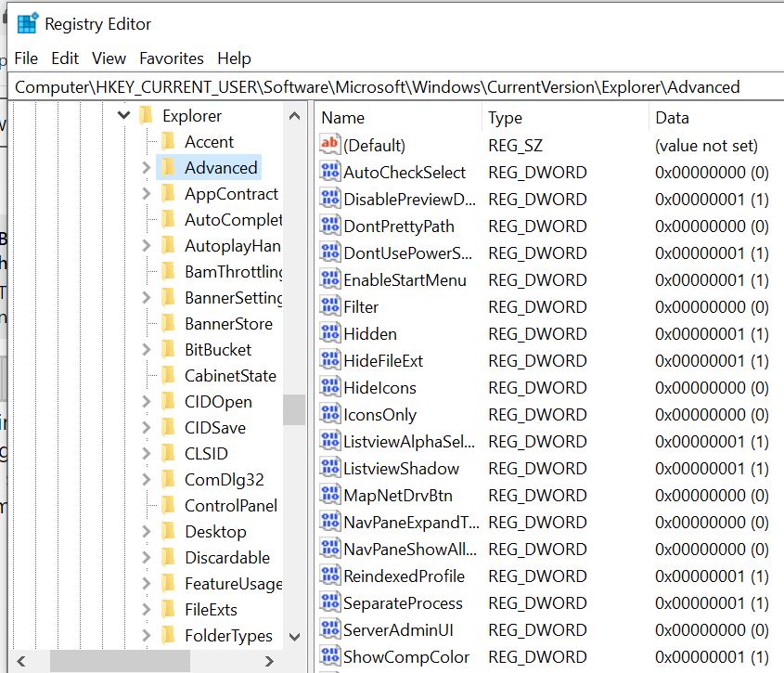Click the Hidden DWORD icon

coord(330,333)
